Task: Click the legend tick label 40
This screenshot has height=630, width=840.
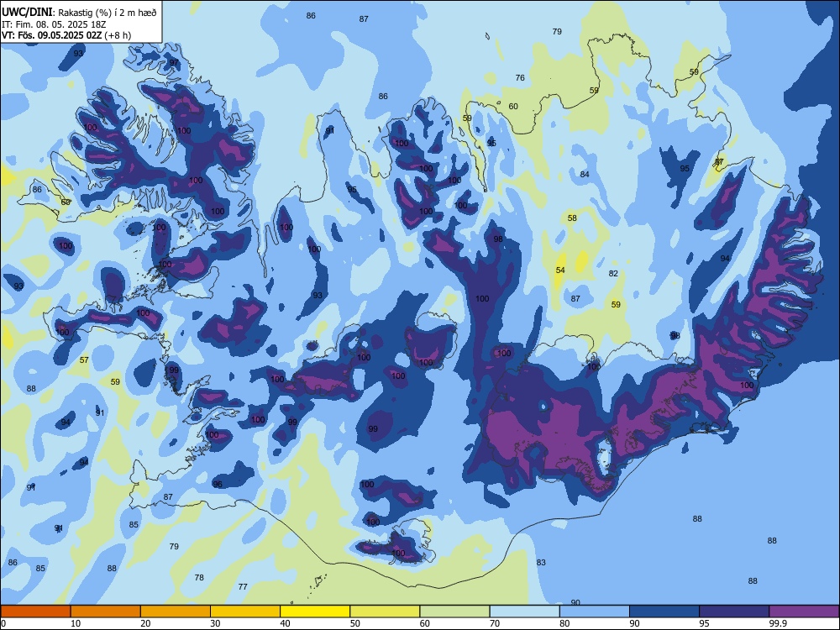Action: click(285, 623)
